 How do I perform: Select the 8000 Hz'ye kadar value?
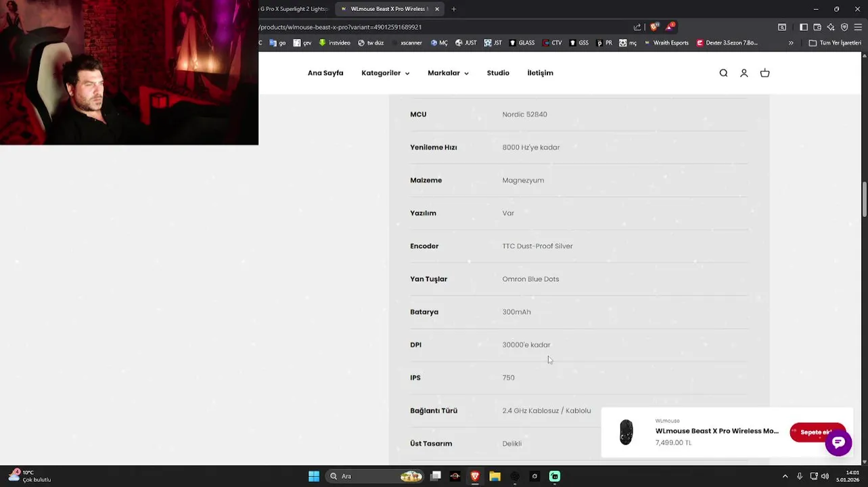click(x=531, y=147)
